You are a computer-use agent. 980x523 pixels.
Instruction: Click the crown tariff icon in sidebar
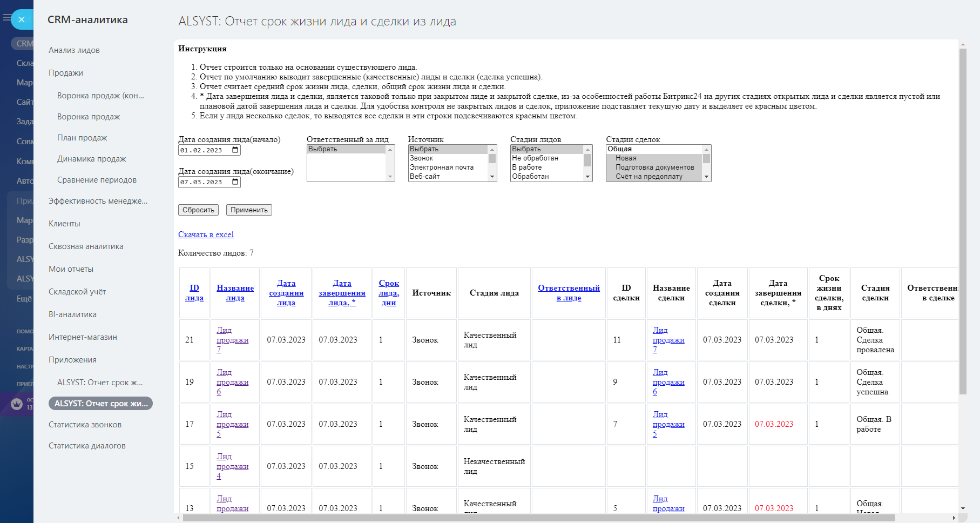17,404
